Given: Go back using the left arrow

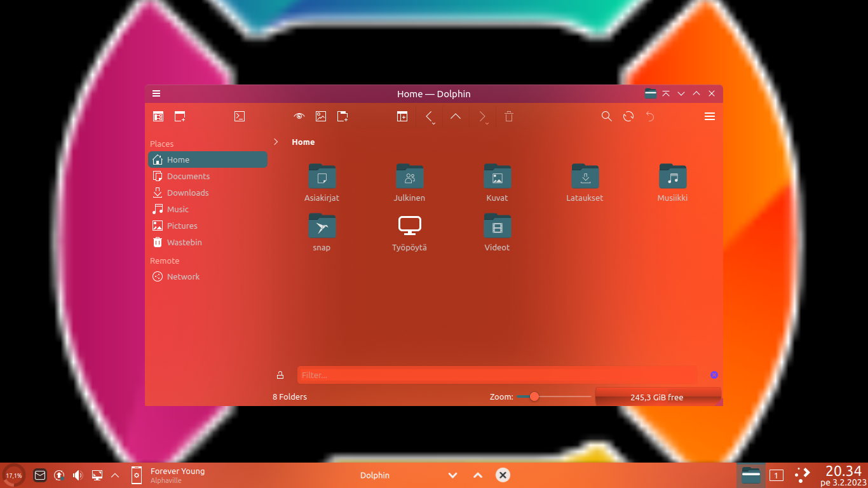Looking at the screenshot, I should point(430,116).
